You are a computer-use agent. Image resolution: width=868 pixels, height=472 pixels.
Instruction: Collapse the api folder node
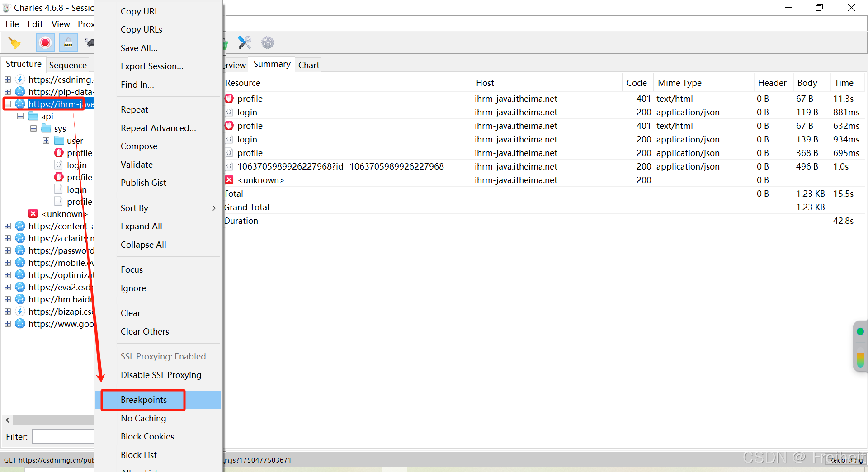point(20,116)
